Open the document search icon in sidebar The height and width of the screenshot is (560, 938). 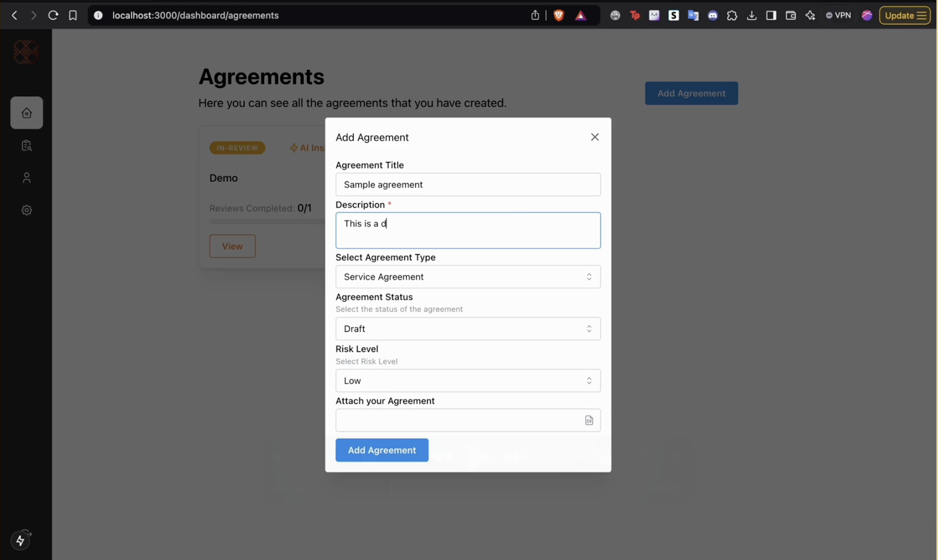click(x=26, y=145)
